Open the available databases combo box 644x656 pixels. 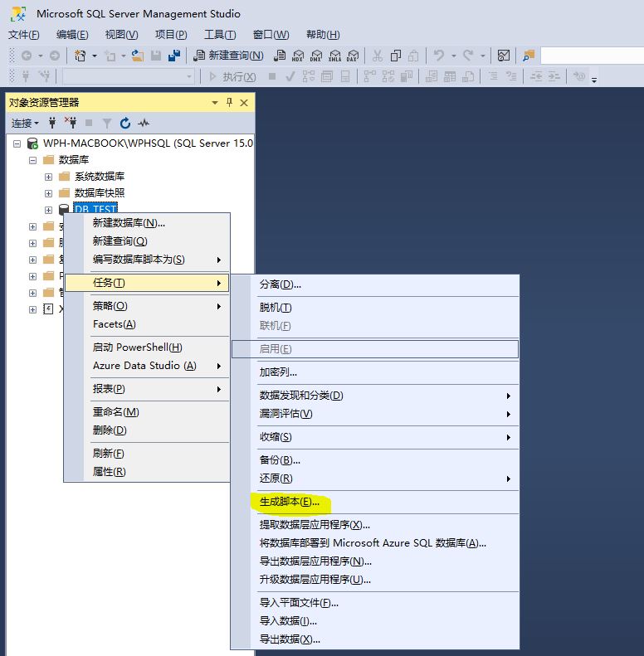[128, 76]
